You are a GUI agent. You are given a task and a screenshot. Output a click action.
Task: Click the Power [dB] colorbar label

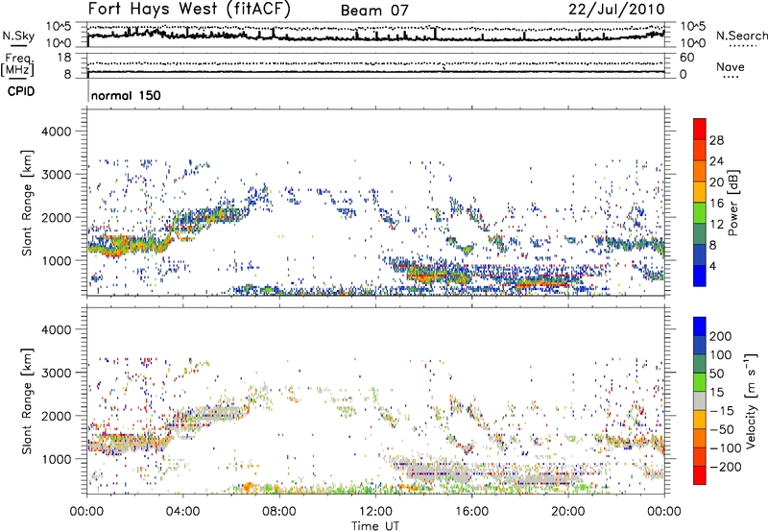[732, 203]
